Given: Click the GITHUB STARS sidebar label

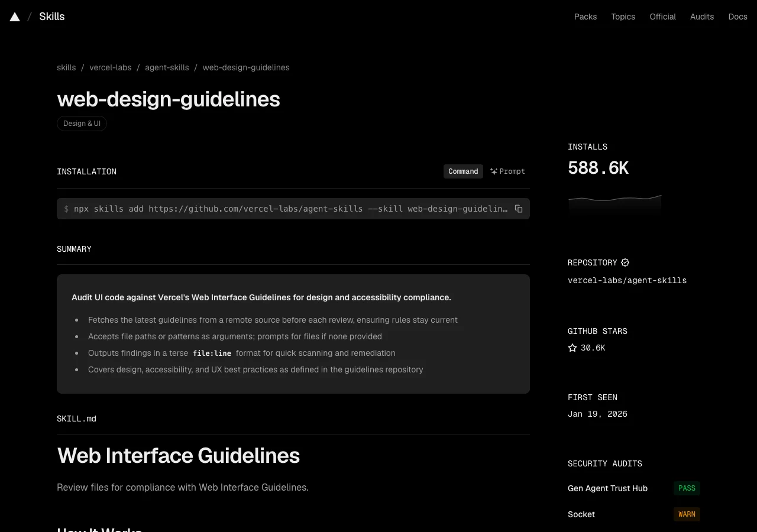Looking at the screenshot, I should [597, 331].
